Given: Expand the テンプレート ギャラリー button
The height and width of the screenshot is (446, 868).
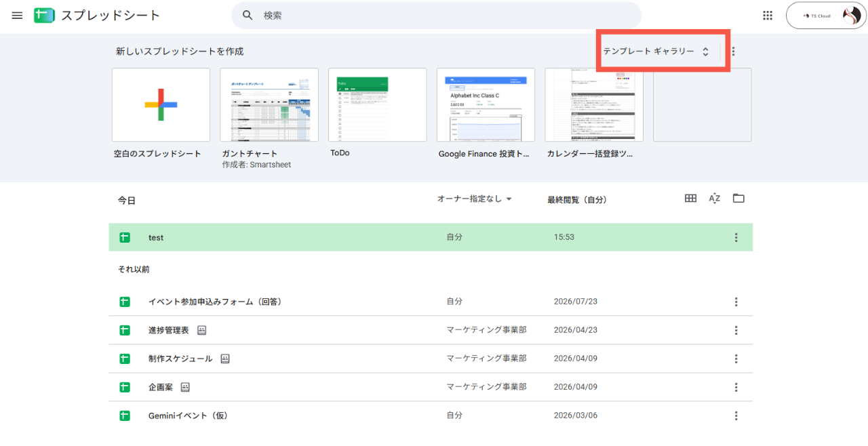Looking at the screenshot, I should pos(656,51).
